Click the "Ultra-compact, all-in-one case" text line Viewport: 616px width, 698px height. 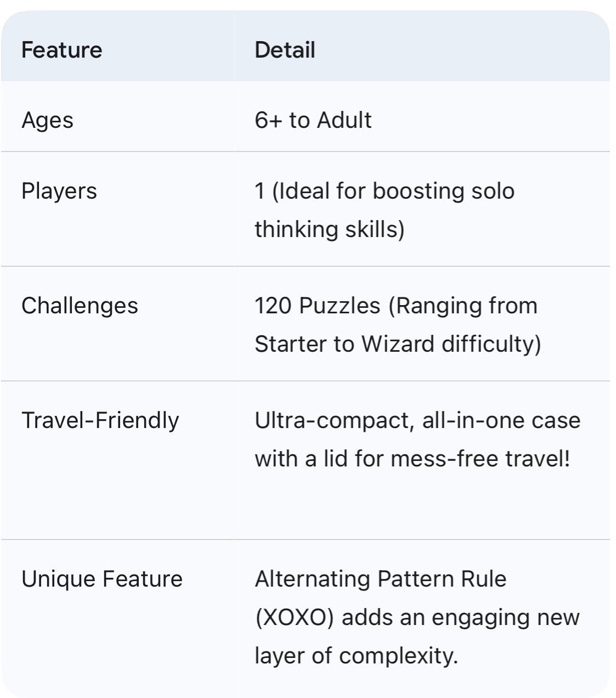point(417,420)
